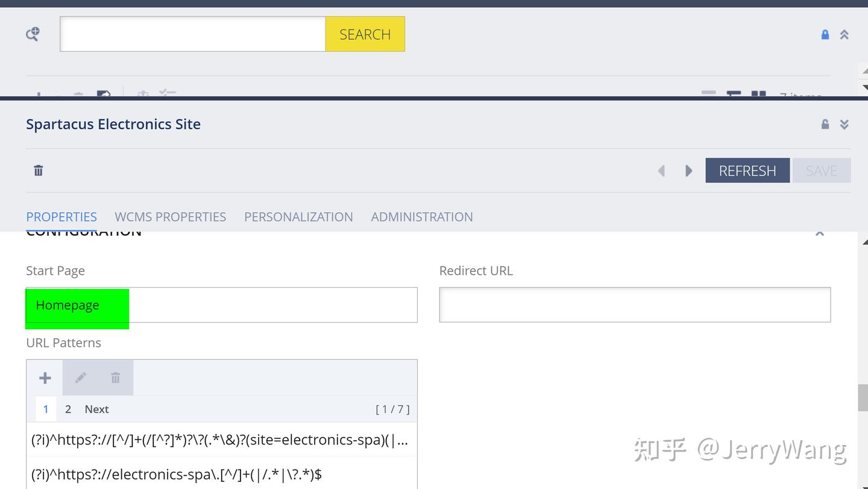The width and height of the screenshot is (868, 489).
Task: Remove URL pattern using the list trash icon
Action: click(x=115, y=378)
